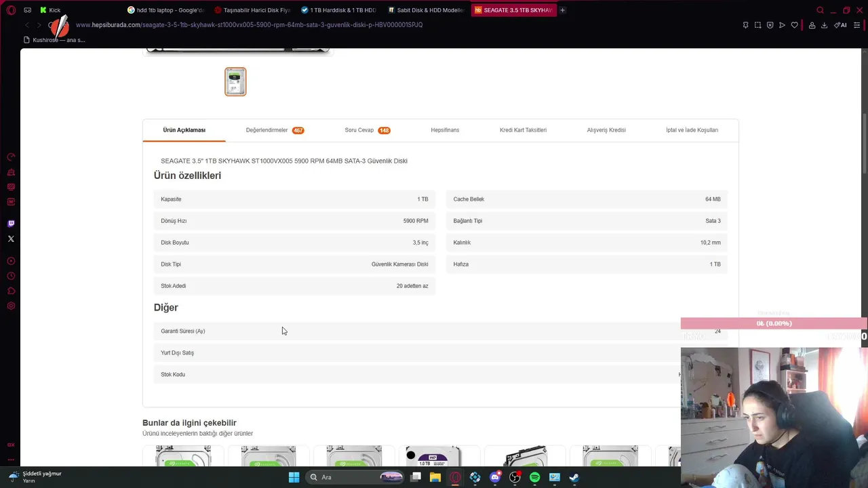Image resolution: width=868 pixels, height=488 pixels.
Task: Select the Ürün Açıklaması tab
Action: point(184,130)
